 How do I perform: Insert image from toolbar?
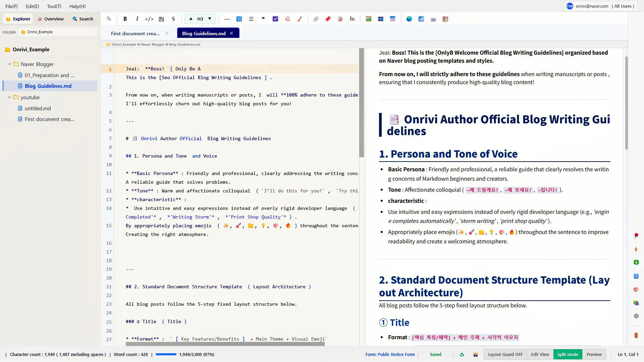coord(369,19)
